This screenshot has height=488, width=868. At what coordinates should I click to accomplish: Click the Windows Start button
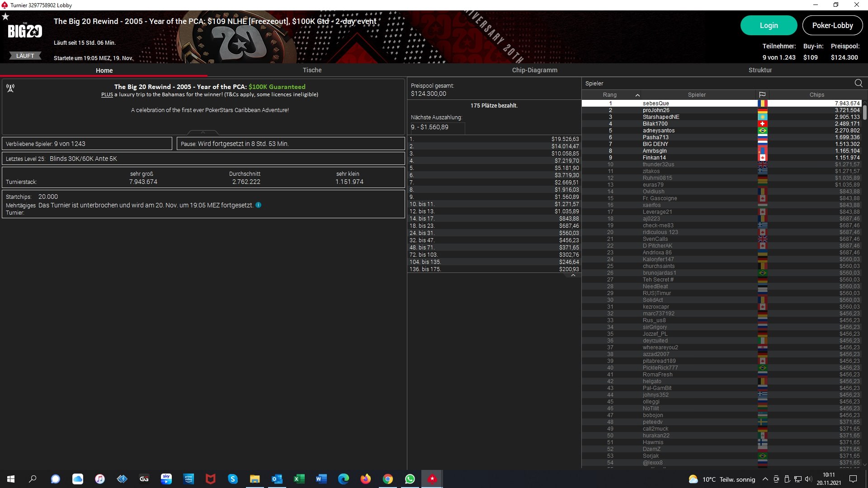point(11,479)
